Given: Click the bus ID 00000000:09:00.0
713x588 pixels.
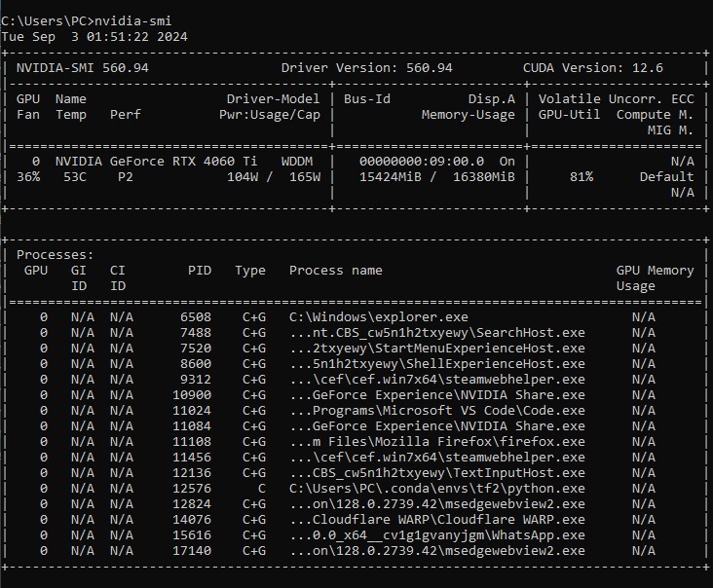Looking at the screenshot, I should (421, 162).
